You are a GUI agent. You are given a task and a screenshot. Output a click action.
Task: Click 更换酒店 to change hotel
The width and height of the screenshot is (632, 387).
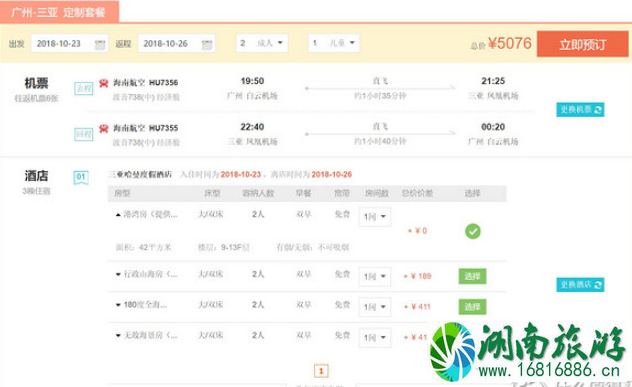coord(580,285)
